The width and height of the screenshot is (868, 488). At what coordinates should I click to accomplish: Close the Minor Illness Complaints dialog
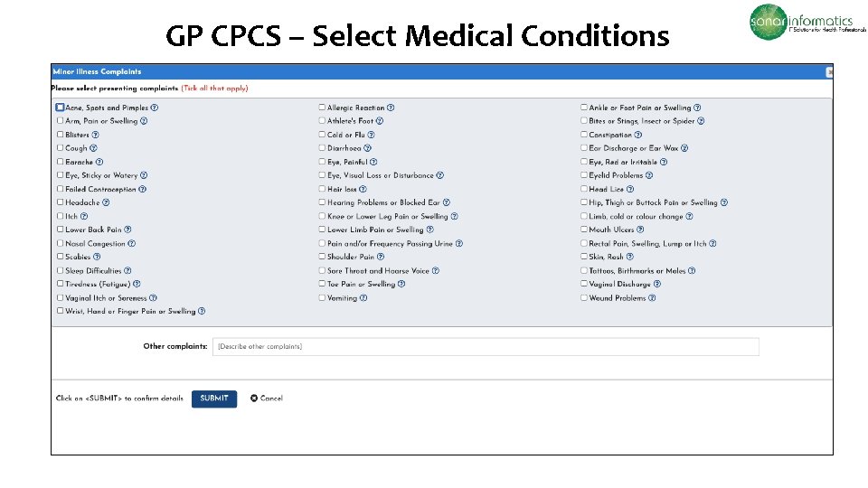tap(830, 71)
